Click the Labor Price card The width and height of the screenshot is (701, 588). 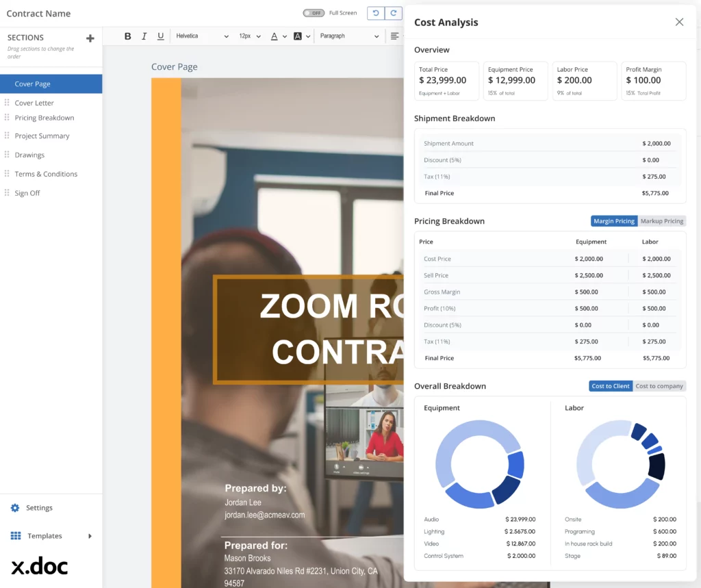click(x=585, y=81)
